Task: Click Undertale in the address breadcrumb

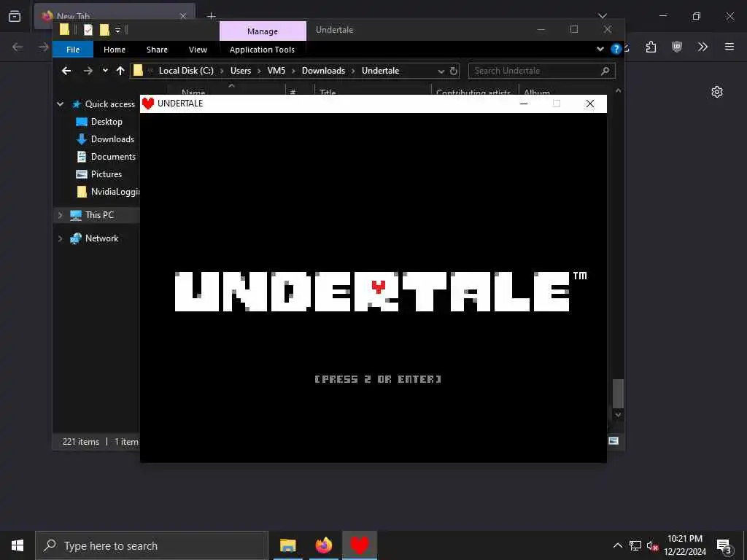Action: tap(380, 71)
